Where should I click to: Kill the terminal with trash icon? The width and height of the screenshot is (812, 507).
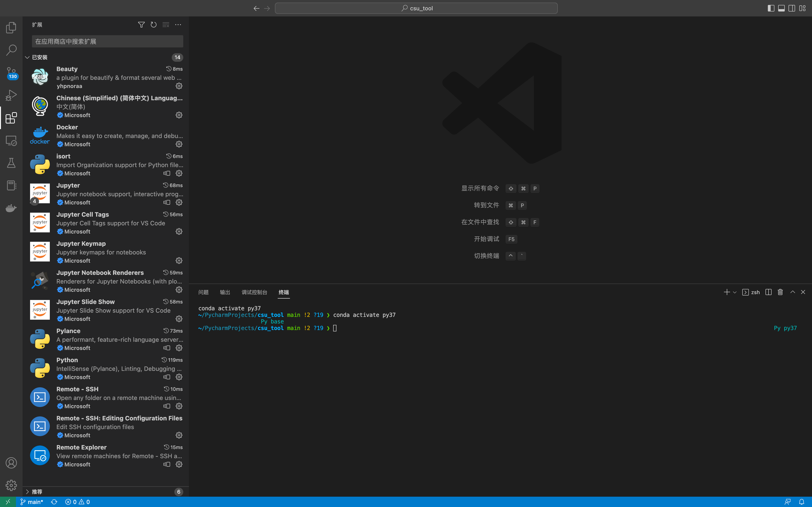[780, 292]
